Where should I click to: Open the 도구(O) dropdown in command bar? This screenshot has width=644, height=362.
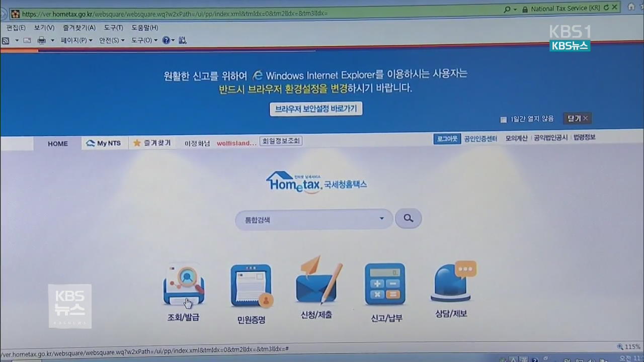point(144,40)
